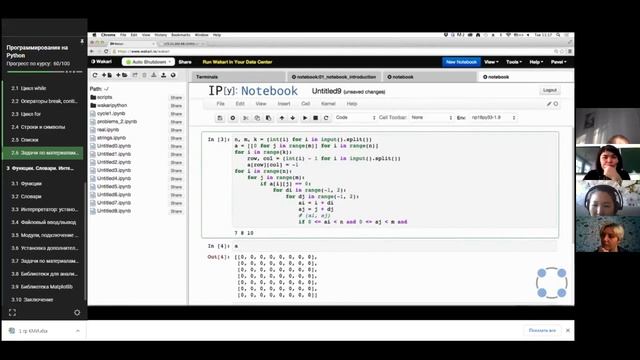
Task: Open lesson 3.4 Файловый ввод/вывод
Action: click(x=44, y=222)
